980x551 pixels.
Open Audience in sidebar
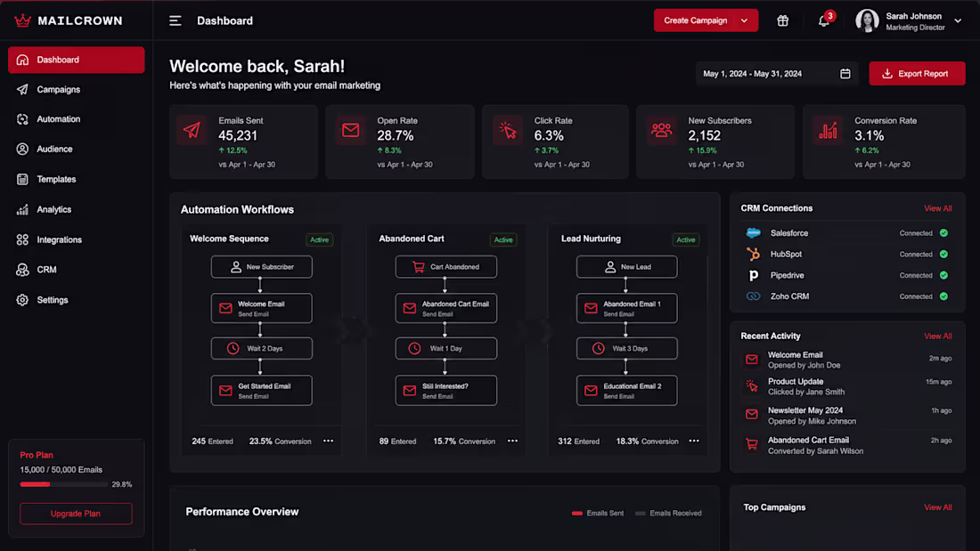(x=77, y=150)
